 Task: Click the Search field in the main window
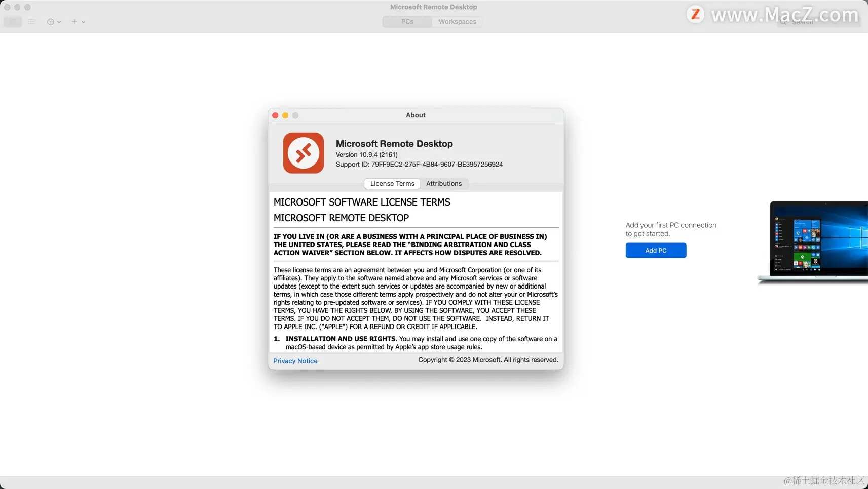coord(818,22)
